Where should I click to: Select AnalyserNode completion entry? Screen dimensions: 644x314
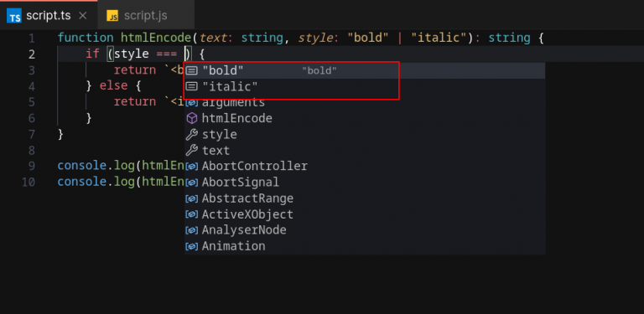(x=365, y=230)
